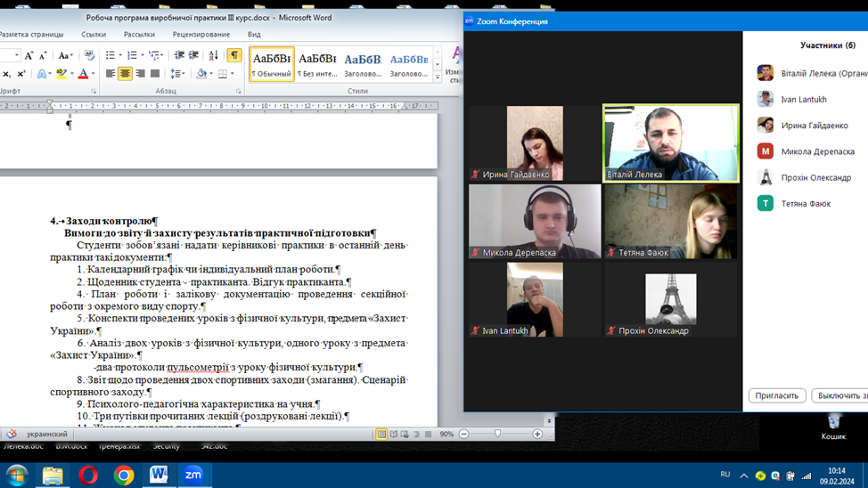The width and height of the screenshot is (868, 488).
Task: Switch to full screen reading view
Action: [393, 434]
